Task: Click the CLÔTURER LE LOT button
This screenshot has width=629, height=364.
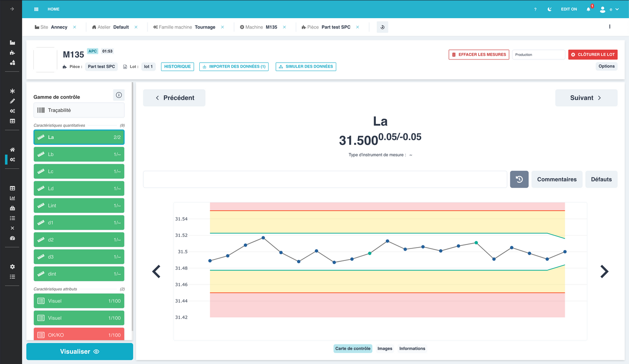Action: tap(593, 55)
